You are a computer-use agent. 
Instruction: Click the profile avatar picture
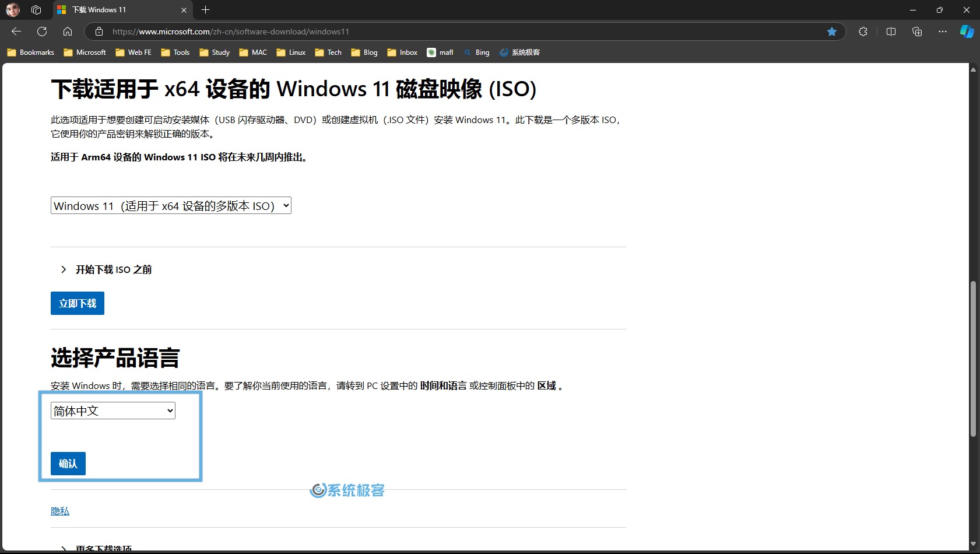coord(13,10)
